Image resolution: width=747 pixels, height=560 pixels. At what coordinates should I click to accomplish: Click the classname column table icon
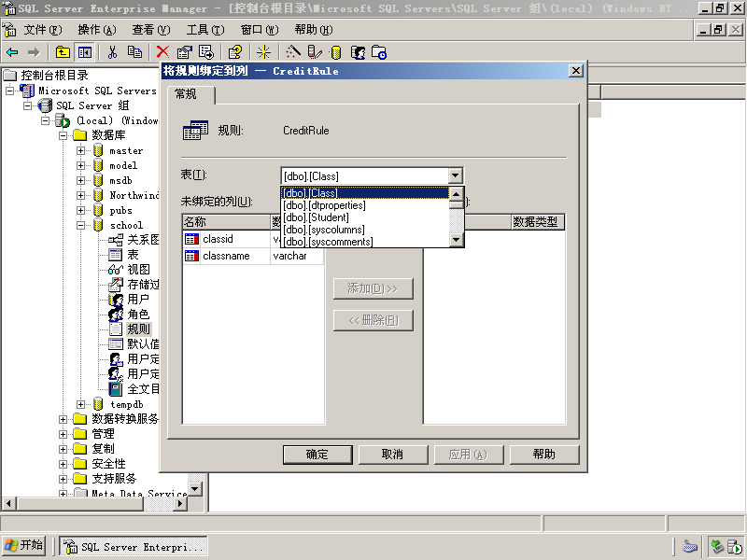pyautogui.click(x=191, y=256)
